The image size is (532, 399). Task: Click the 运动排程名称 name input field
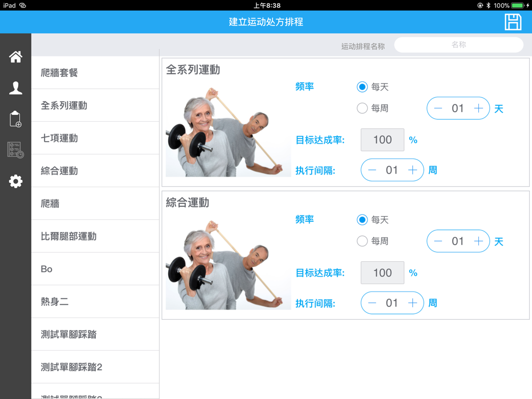[459, 45]
